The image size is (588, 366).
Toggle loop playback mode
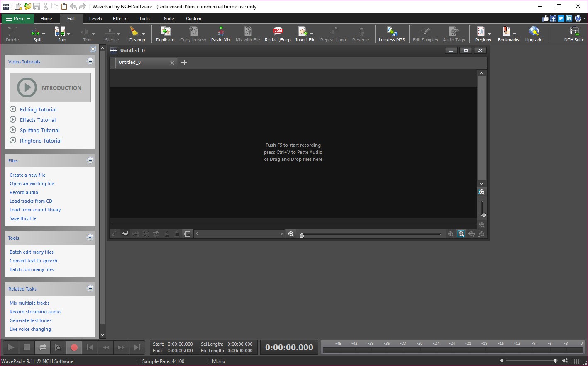coord(43,347)
